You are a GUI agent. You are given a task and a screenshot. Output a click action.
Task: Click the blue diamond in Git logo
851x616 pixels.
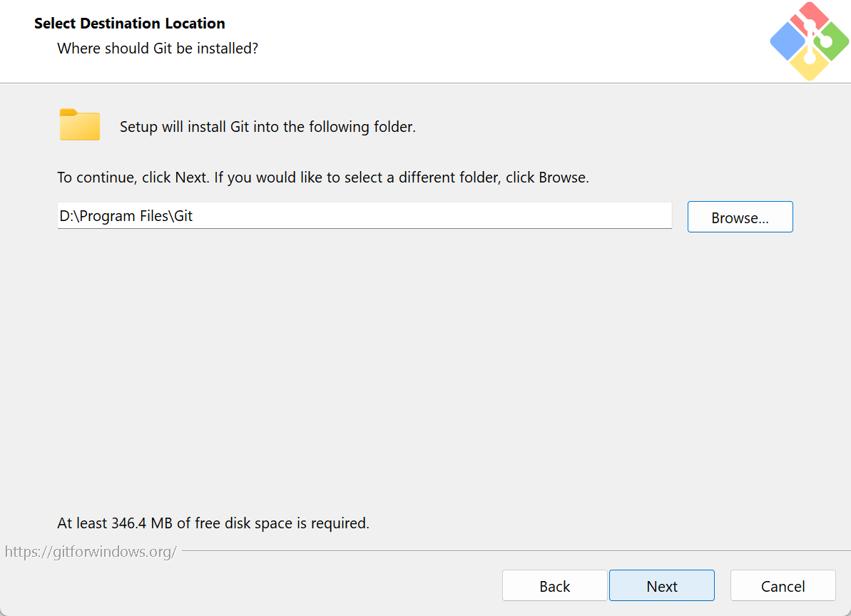tap(788, 41)
